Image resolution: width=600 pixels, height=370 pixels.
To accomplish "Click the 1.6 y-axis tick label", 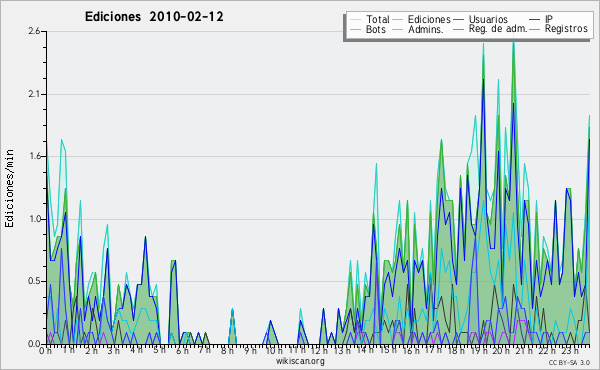I will 34,156.
